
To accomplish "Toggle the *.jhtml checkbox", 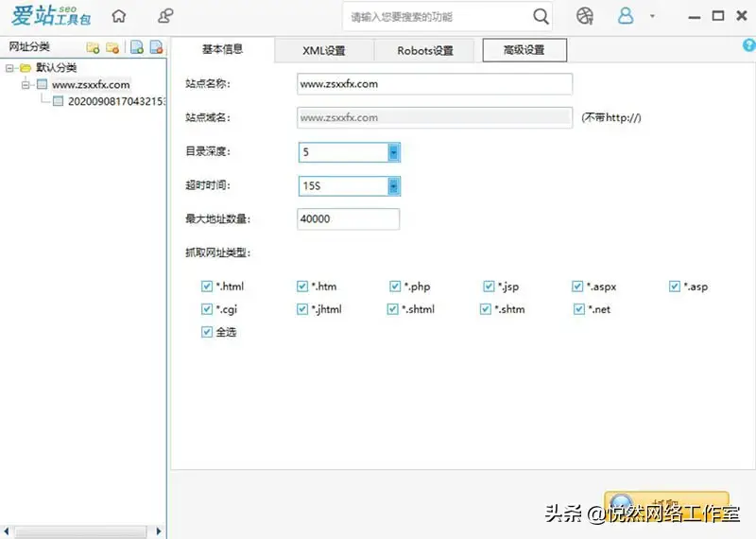I will pyautogui.click(x=302, y=309).
